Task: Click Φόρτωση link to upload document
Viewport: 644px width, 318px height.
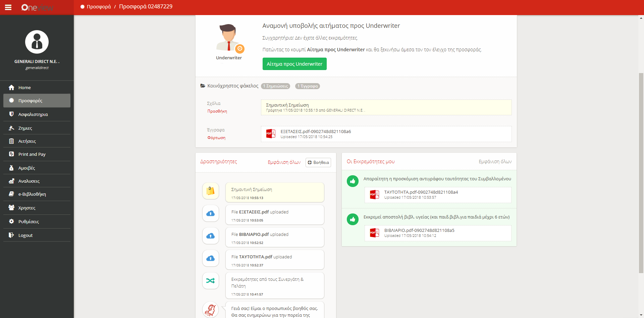Action: (x=216, y=138)
